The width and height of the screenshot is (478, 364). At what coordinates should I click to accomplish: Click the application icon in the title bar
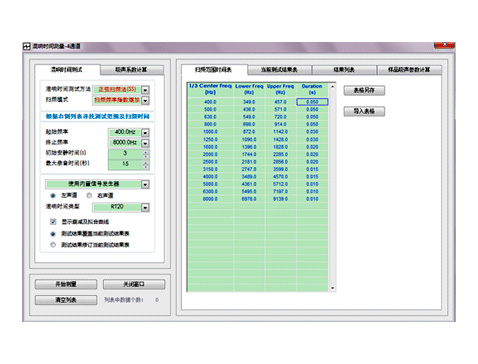(27, 46)
